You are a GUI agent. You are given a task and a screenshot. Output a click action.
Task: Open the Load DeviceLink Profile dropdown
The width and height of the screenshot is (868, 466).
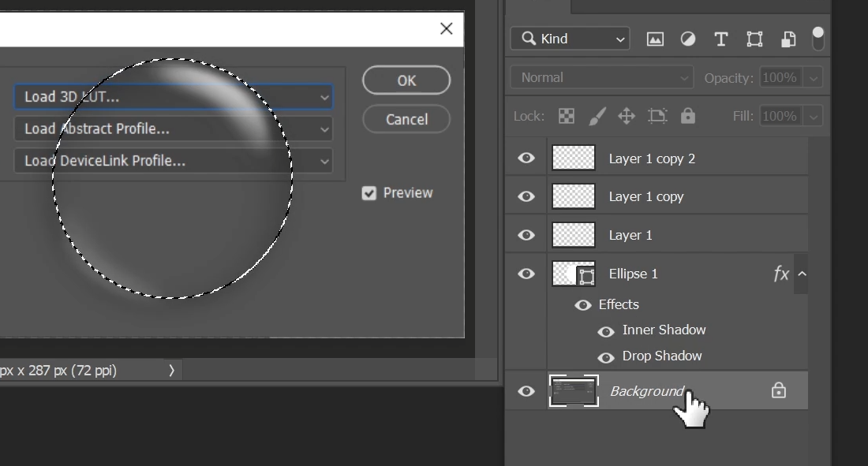[173, 161]
